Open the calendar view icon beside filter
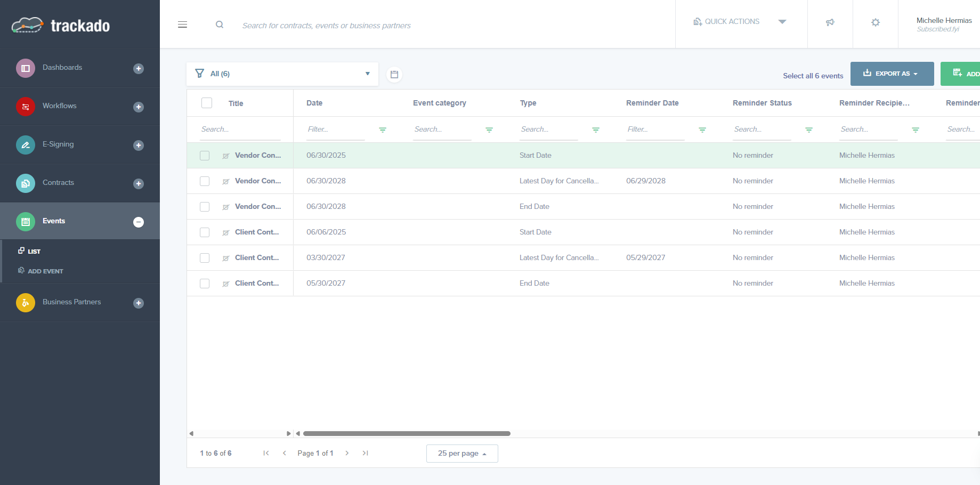980x485 pixels. tap(394, 75)
